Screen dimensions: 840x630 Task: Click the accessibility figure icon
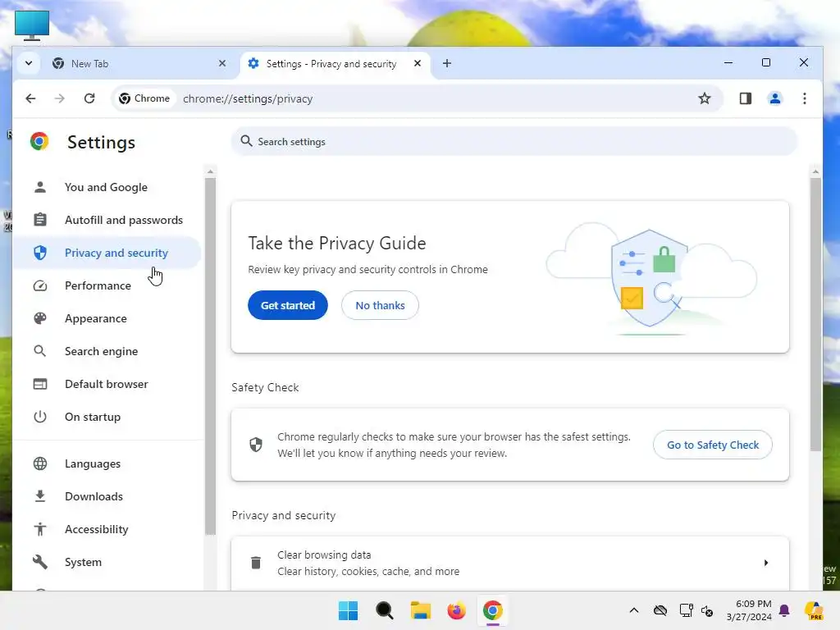(x=40, y=529)
